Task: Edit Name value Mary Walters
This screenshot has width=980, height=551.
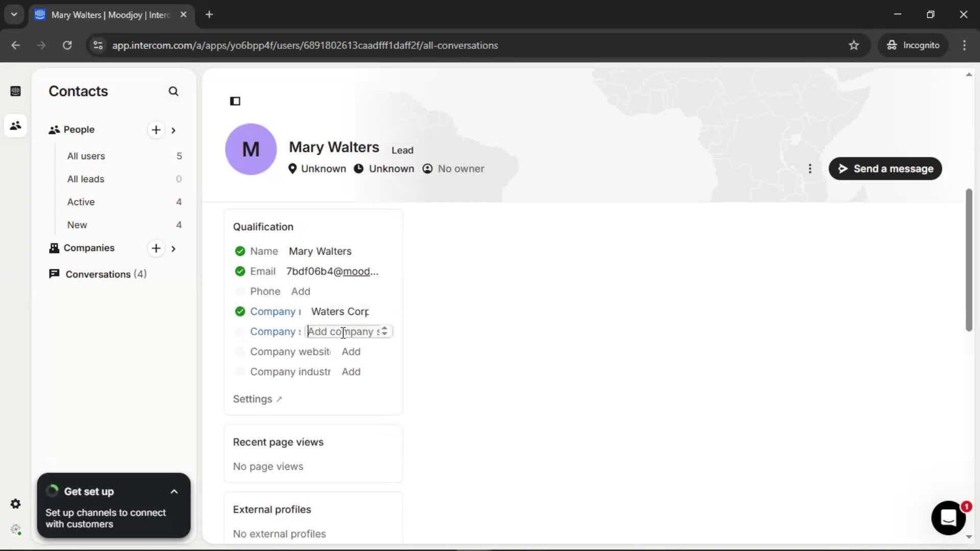Action: [320, 252]
